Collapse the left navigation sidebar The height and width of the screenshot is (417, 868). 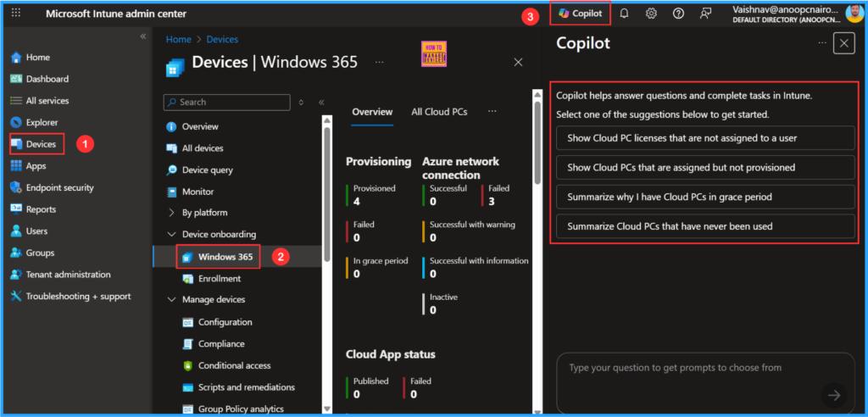click(x=142, y=37)
